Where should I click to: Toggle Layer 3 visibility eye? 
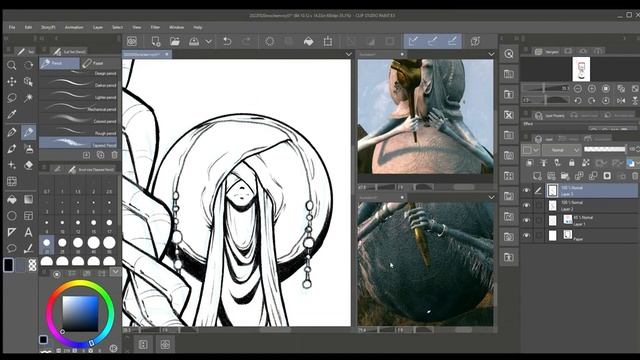click(527, 190)
